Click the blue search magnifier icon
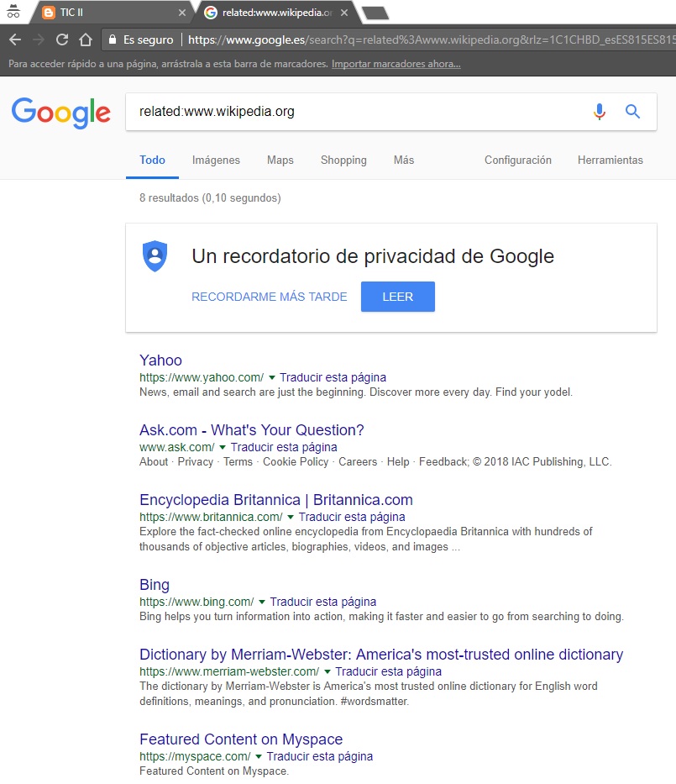 [632, 111]
